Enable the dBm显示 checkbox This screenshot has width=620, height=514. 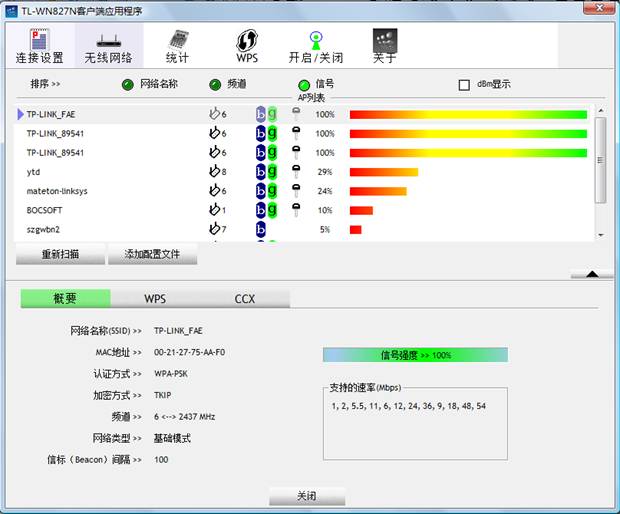click(x=464, y=85)
